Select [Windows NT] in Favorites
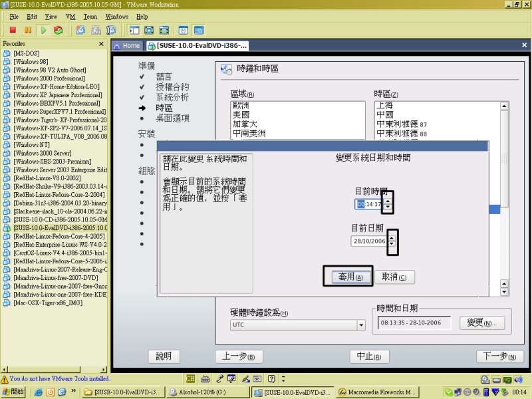The image size is (532, 399). pyautogui.click(x=31, y=145)
